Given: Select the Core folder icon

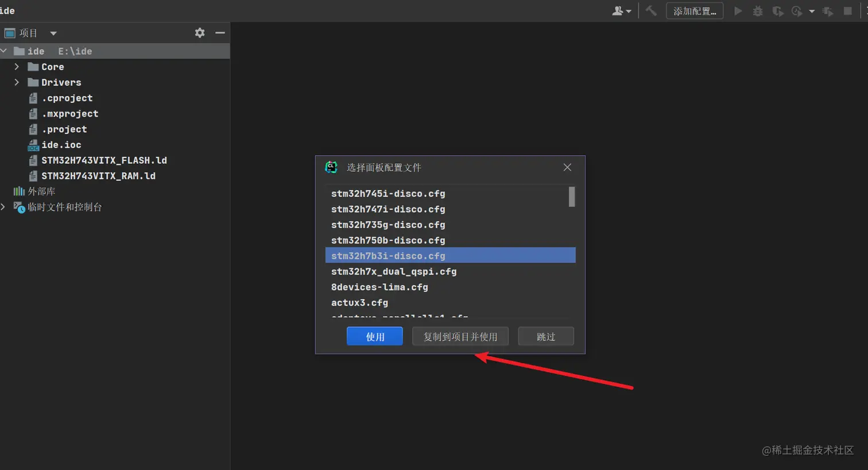Looking at the screenshot, I should point(33,67).
